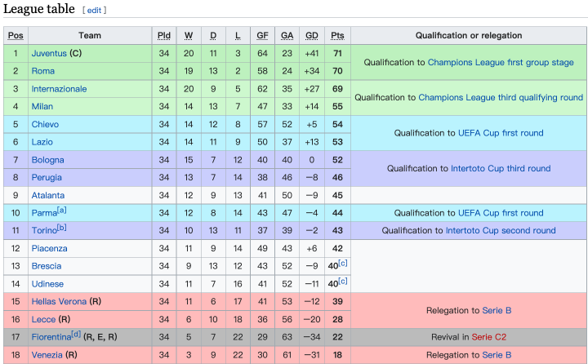This screenshot has width=588, height=364.
Task: Open the Roma team page
Action: point(42,71)
